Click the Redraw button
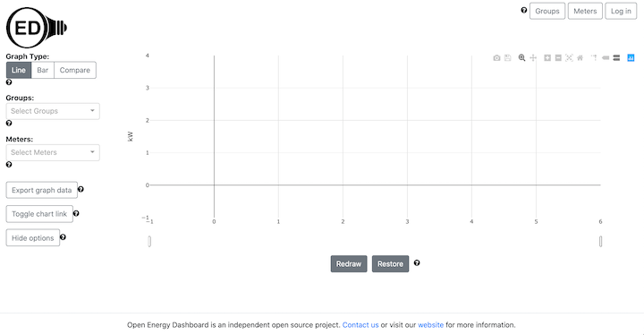644x335 pixels. click(x=349, y=264)
